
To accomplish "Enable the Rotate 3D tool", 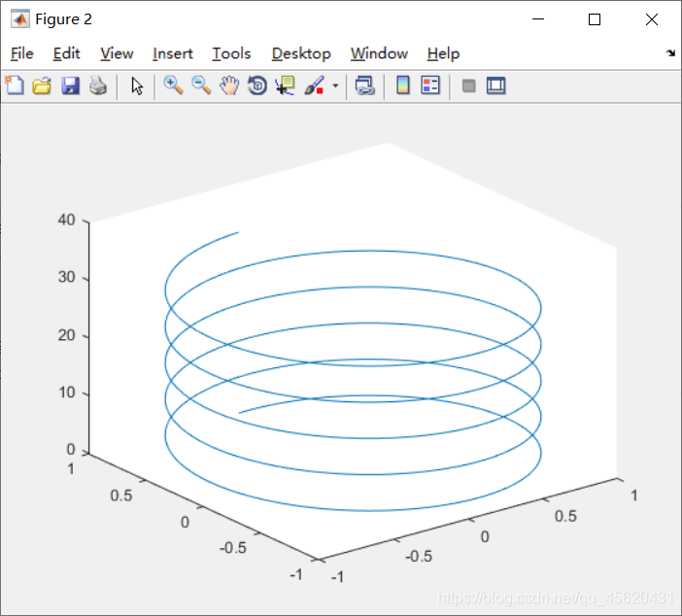I will coord(257,86).
